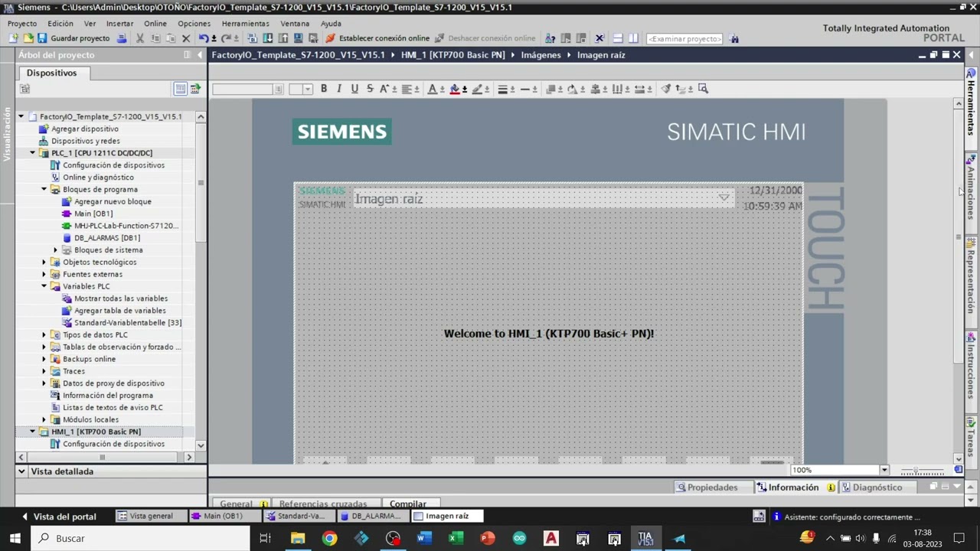Image resolution: width=980 pixels, height=551 pixels.
Task: Click the Windows Start button
Action: (15, 539)
